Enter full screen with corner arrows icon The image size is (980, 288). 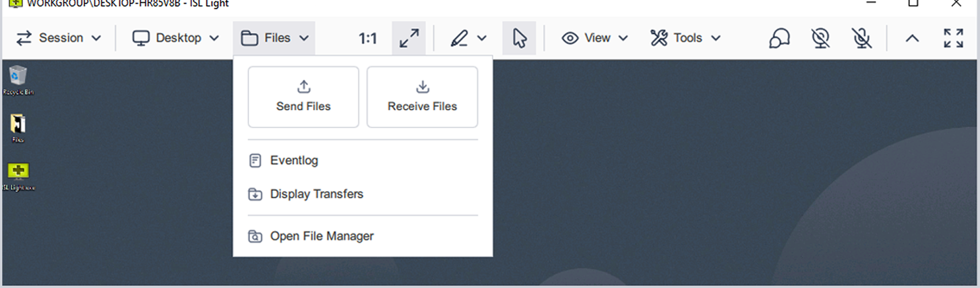click(954, 38)
